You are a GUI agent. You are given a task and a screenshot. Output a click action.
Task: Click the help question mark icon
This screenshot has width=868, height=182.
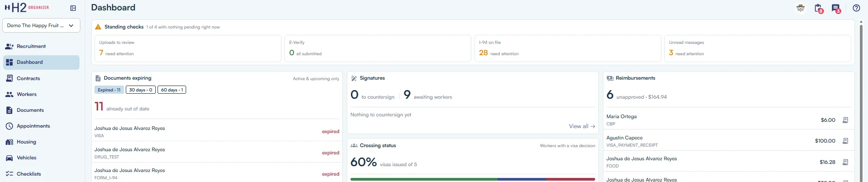pos(856,8)
